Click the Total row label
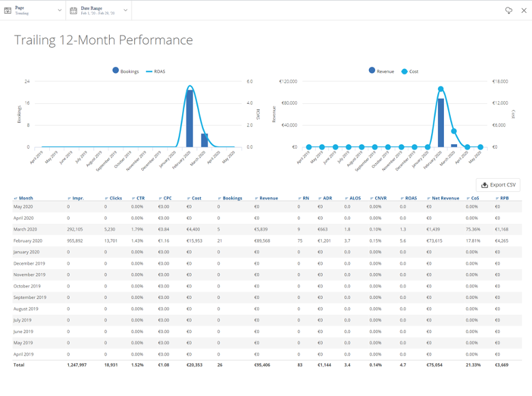Image resolution: width=532 pixels, height=396 pixels. [x=19, y=365]
